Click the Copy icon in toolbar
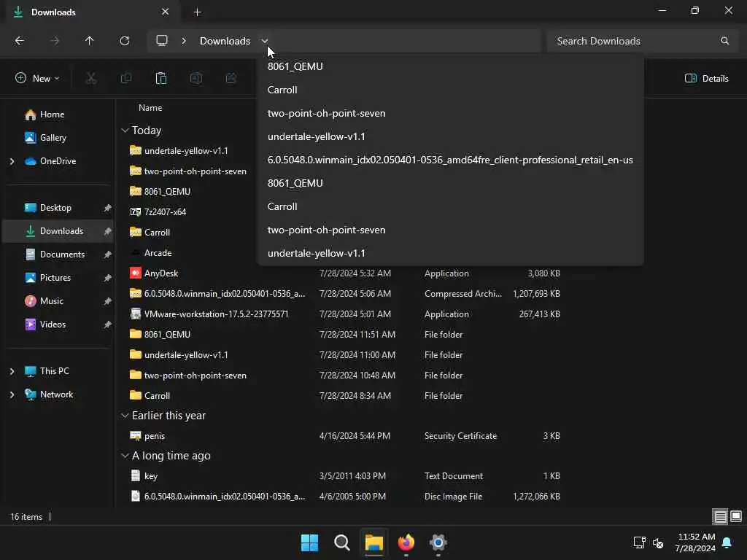Viewport: 747px width, 560px height. pyautogui.click(x=126, y=78)
